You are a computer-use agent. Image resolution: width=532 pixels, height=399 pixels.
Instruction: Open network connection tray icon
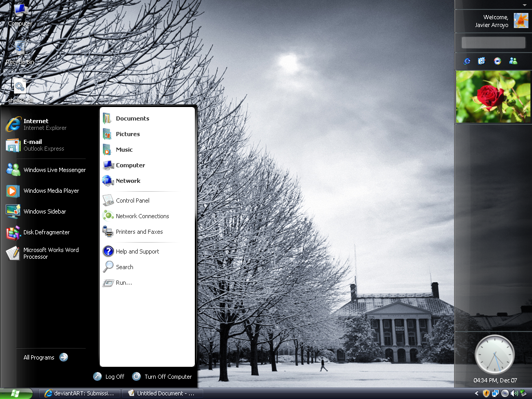pyautogui.click(x=495, y=394)
